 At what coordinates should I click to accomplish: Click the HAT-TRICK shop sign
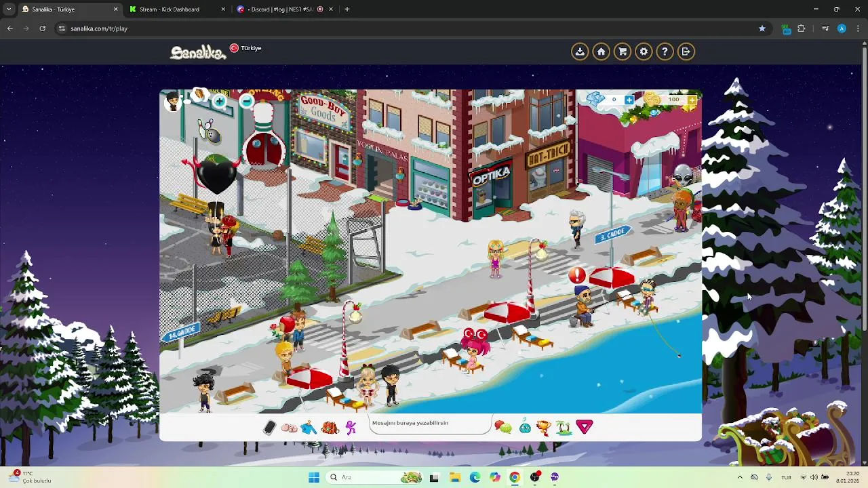click(548, 156)
